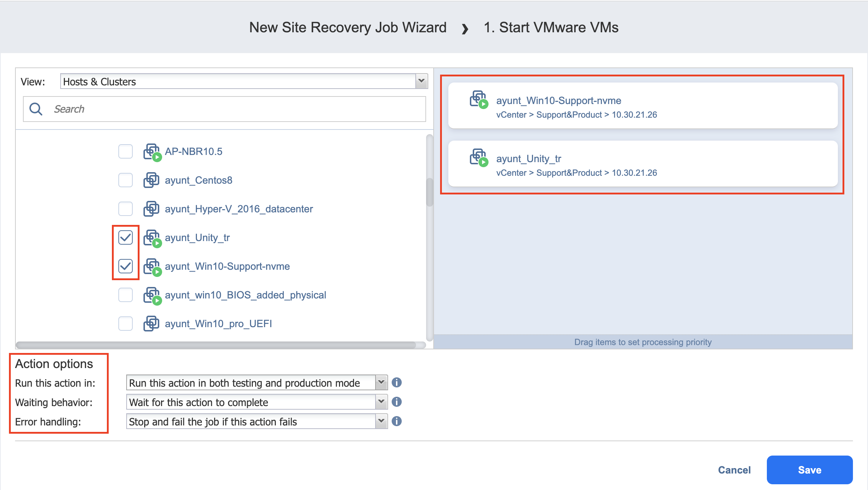Open the Hosts & Clusters view dropdown
The height and width of the screenshot is (490, 868).
[x=421, y=81]
